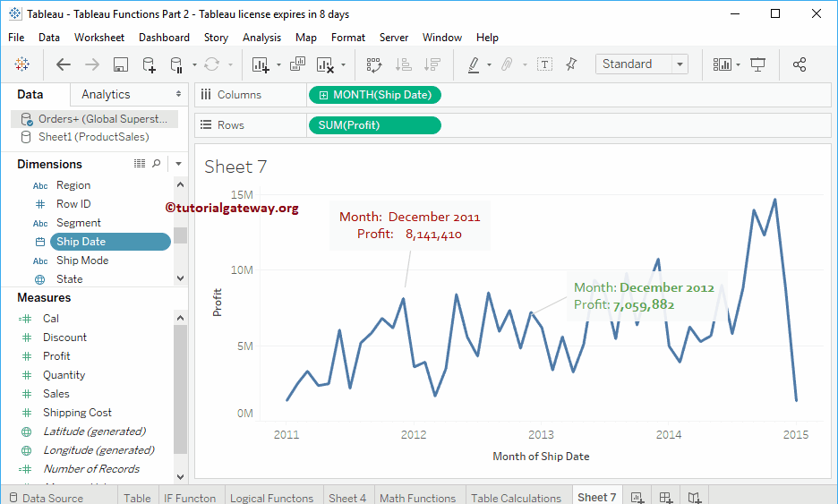Open the Dimensions pane options dropdown arrow
838x504 pixels.
(178, 164)
